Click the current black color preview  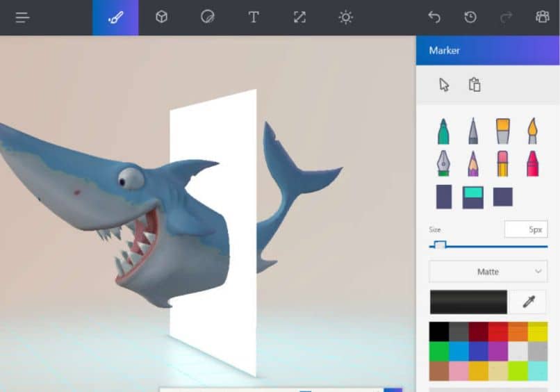click(468, 302)
